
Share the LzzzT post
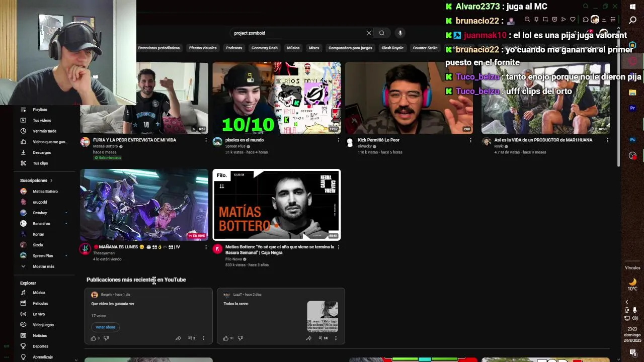click(x=308, y=338)
